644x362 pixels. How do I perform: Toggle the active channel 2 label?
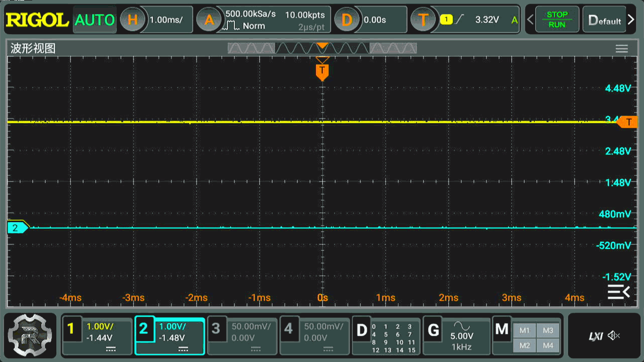(143, 329)
